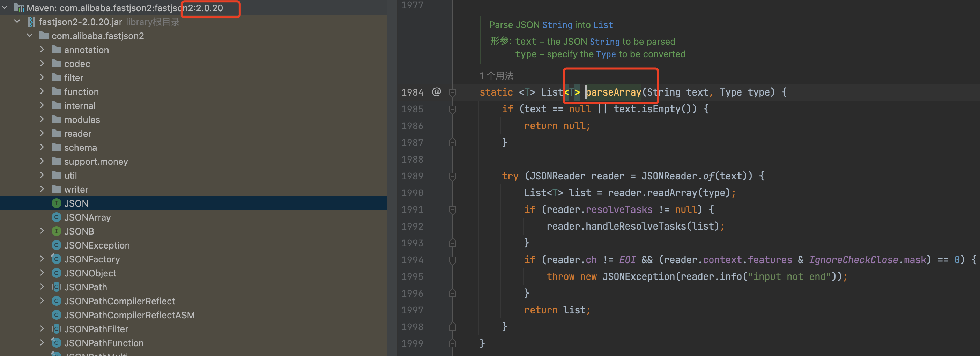Expand the writer package chevron
The width and height of the screenshot is (980, 356).
point(42,189)
